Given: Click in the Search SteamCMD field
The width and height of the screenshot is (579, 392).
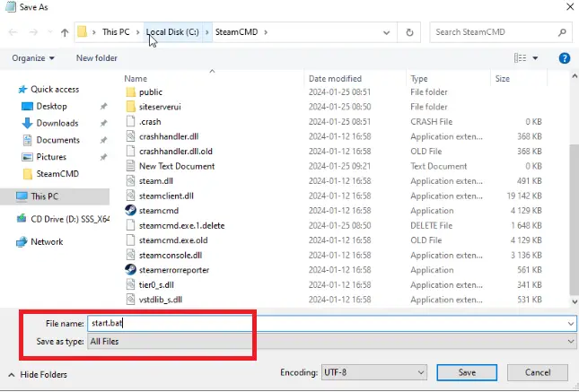Looking at the screenshot, I should [495, 32].
